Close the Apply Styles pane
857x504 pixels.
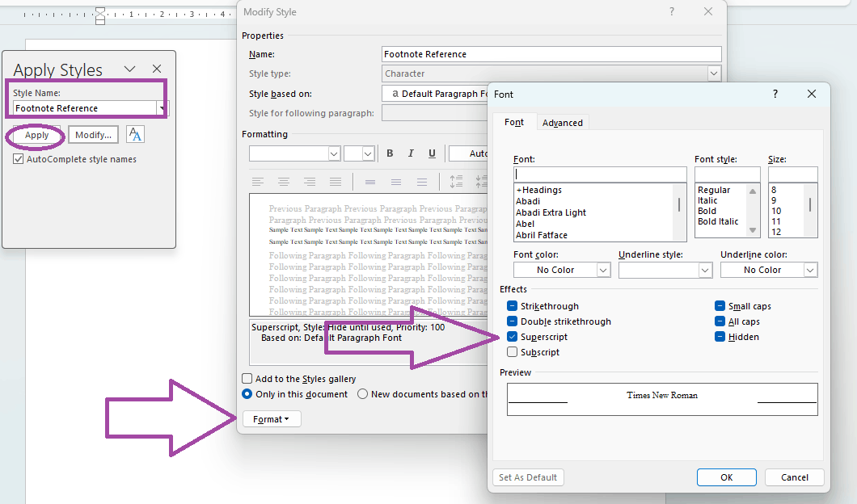157,69
